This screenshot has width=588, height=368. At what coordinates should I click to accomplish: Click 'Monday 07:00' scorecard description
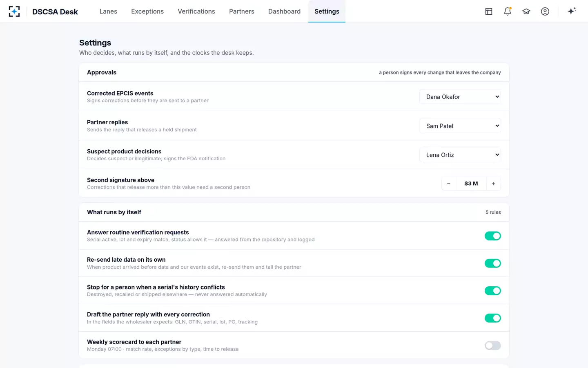click(x=163, y=349)
